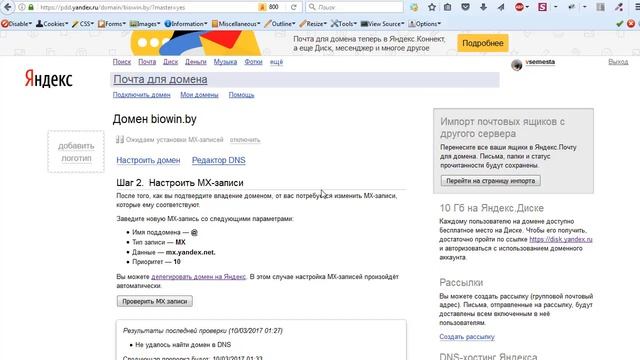Image resolution: width=640 pixels, height=360 pixels.
Task: Click the Yandex logo
Action: [x=49, y=78]
